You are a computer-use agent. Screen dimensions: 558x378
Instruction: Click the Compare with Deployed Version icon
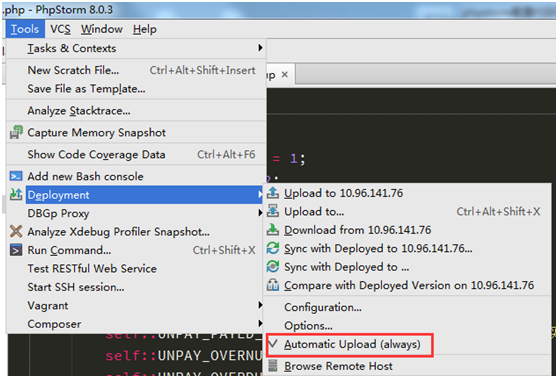click(x=273, y=285)
